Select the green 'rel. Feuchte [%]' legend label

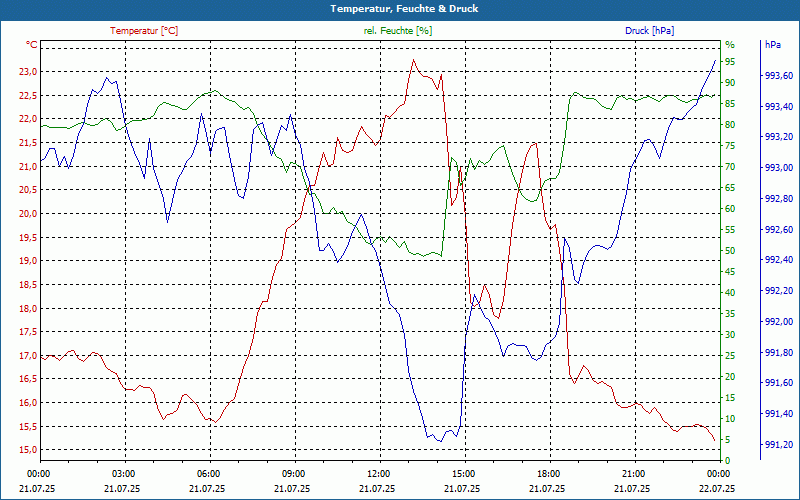398,31
